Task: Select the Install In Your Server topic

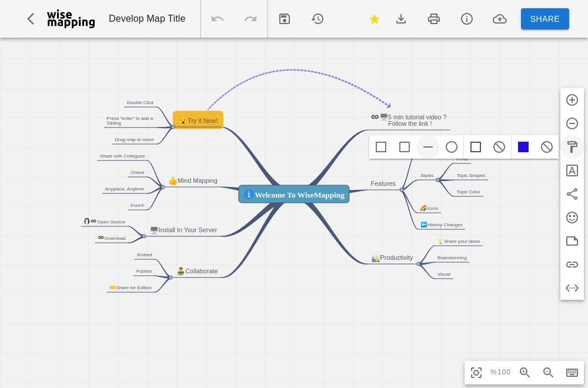Action: click(x=183, y=230)
